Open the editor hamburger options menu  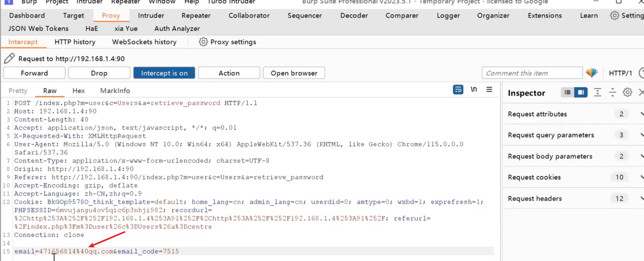[x=489, y=89]
